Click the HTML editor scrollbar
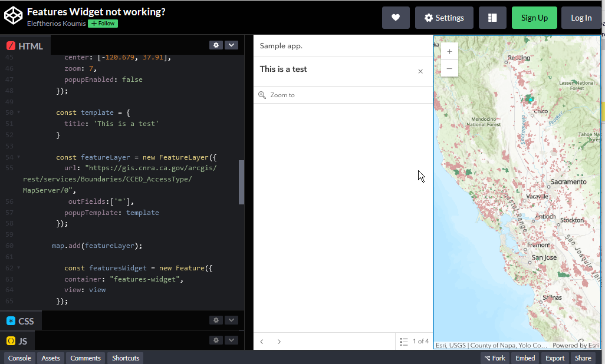The image size is (605, 364). coord(241,183)
